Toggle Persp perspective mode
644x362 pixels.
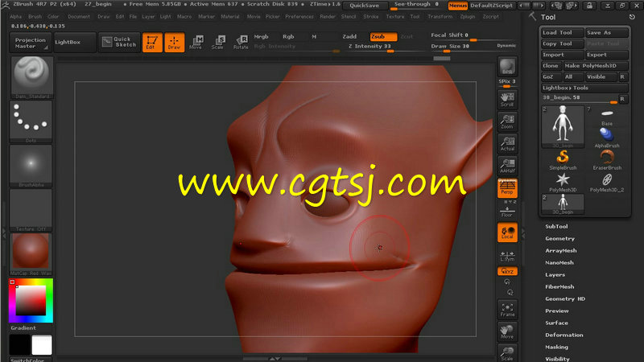(507, 188)
